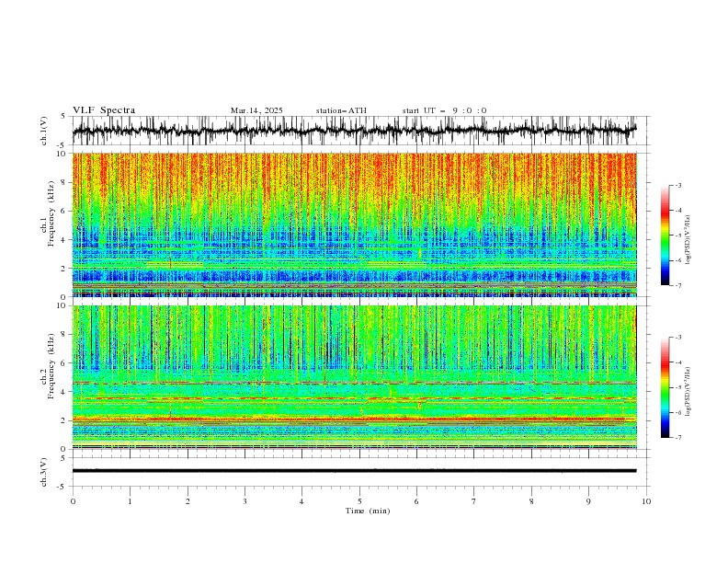Click the 'VLF Spectra' plot title

tap(104, 110)
